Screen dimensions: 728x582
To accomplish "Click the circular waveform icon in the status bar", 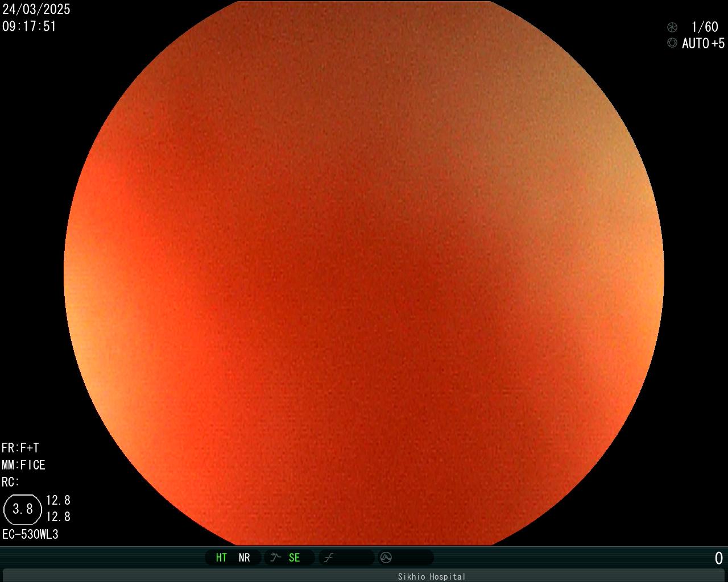I will tap(386, 558).
